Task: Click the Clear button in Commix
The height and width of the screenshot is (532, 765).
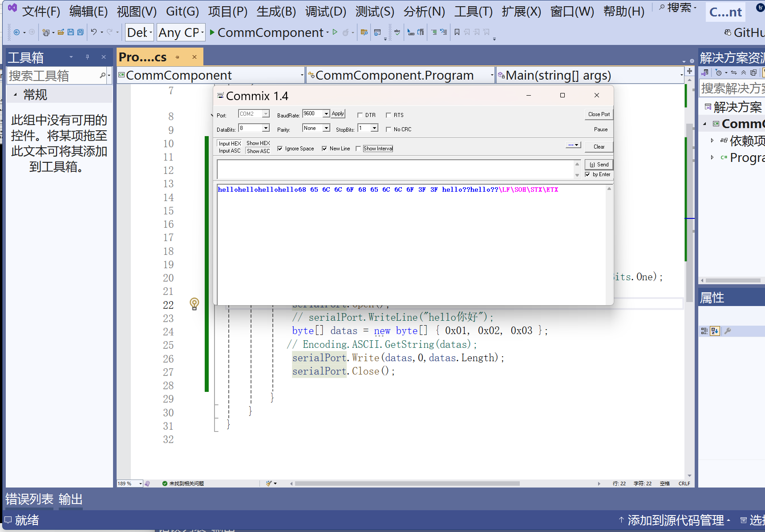Action: tap(599, 147)
